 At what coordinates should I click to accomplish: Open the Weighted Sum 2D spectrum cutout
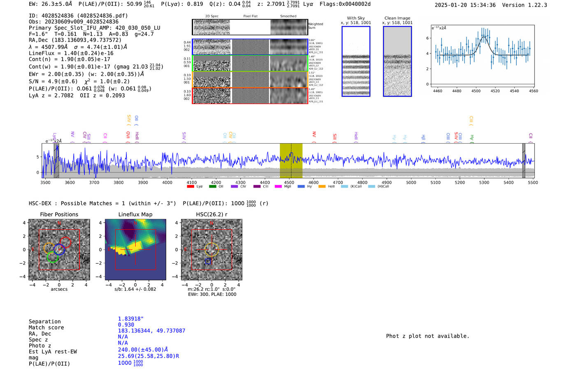pos(250,27)
